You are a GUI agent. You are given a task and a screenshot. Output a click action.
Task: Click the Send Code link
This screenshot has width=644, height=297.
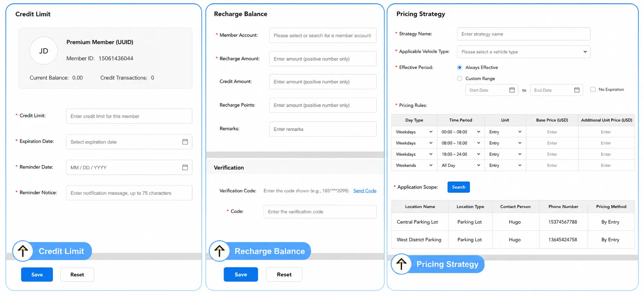[365, 191]
